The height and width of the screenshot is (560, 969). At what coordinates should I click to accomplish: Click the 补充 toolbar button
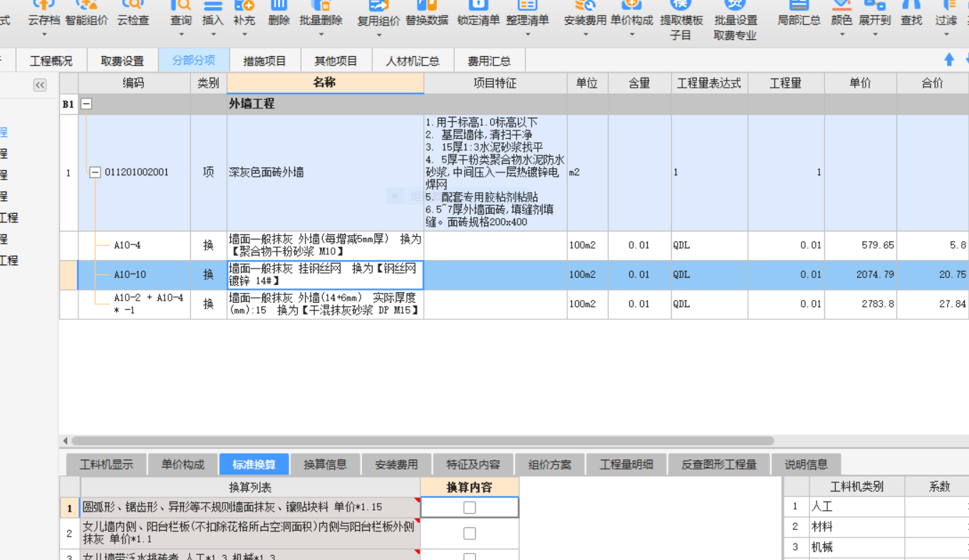(x=244, y=14)
